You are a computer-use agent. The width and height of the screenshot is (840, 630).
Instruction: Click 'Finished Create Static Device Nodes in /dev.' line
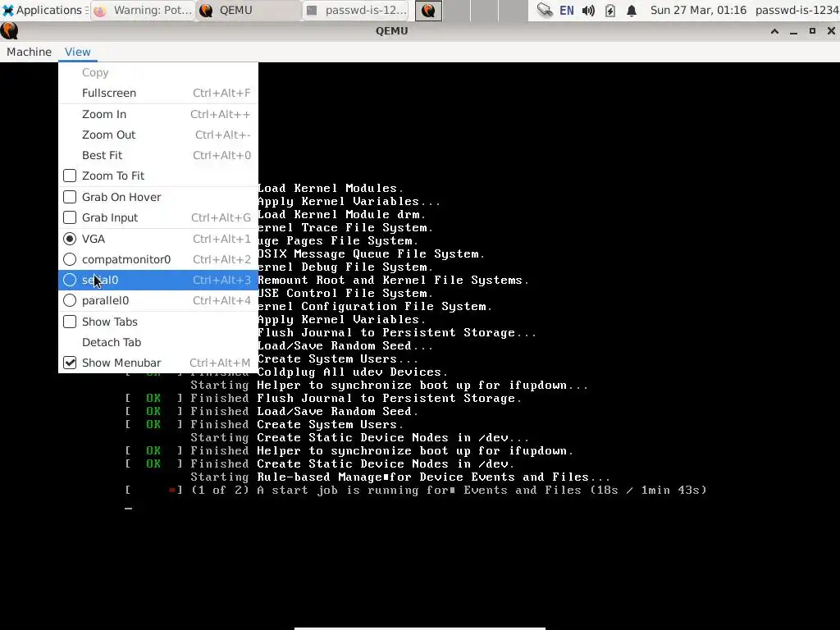(320, 464)
